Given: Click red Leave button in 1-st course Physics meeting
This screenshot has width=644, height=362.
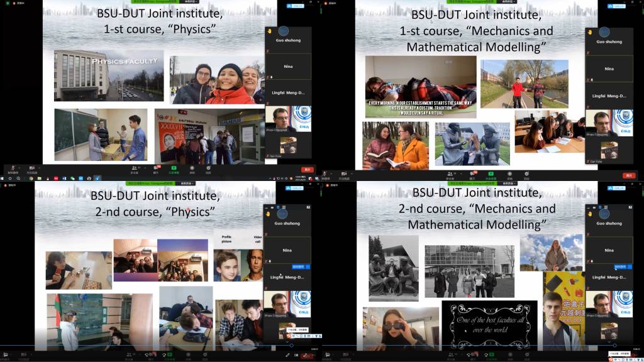Looking at the screenshot, I should (307, 169).
